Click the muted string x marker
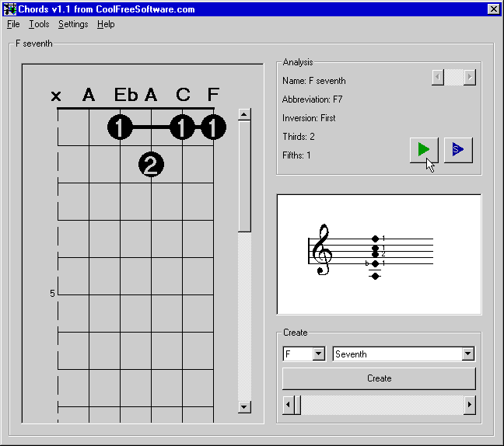Screen dimensions: 504x446 coord(56,96)
